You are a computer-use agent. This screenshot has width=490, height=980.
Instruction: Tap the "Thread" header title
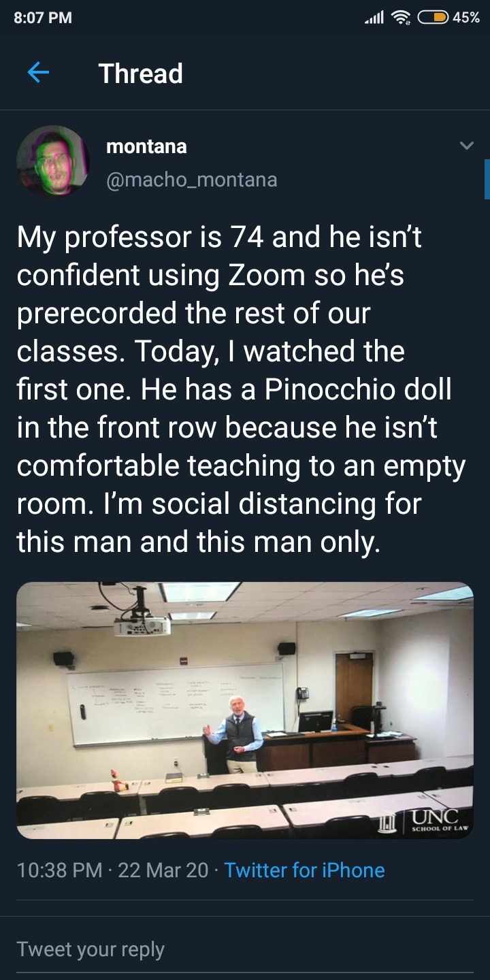[141, 73]
